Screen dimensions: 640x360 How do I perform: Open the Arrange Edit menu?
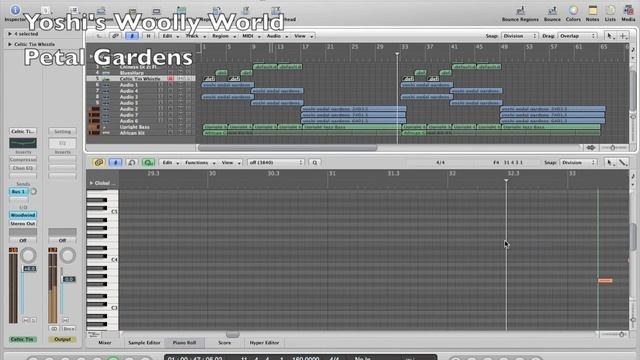point(171,36)
